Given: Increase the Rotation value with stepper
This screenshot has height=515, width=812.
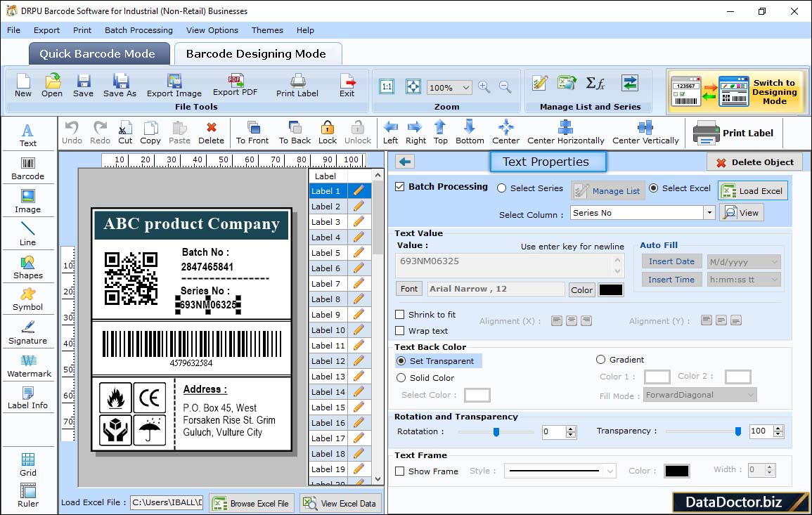Looking at the screenshot, I should [x=571, y=429].
